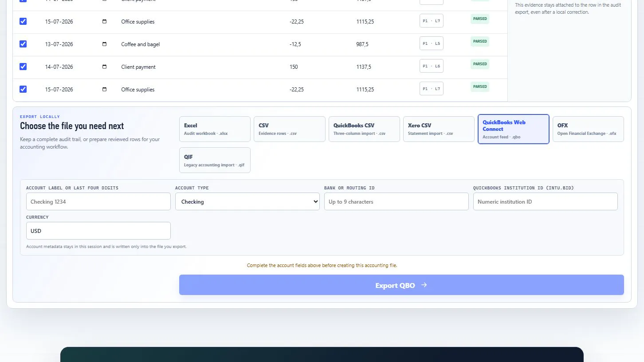Focus the QuickBooks Institution ID field
Screen dimensions: 644x362
546,201
